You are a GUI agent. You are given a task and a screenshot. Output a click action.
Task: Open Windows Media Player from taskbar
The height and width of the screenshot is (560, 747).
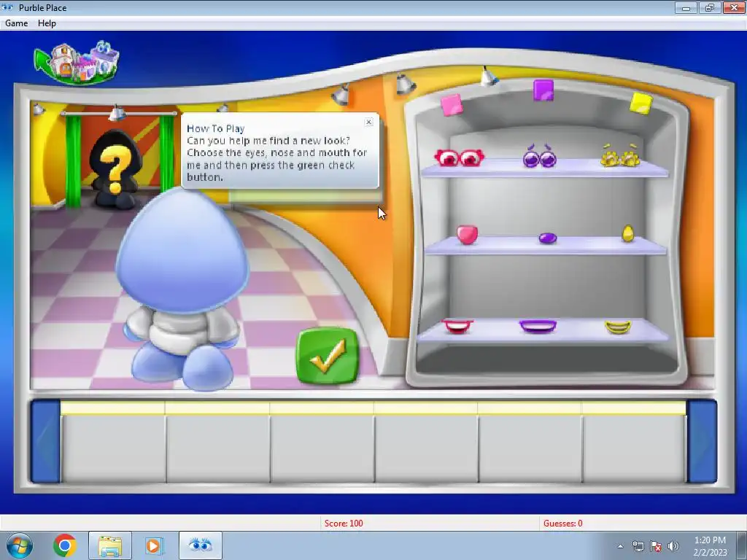154,545
